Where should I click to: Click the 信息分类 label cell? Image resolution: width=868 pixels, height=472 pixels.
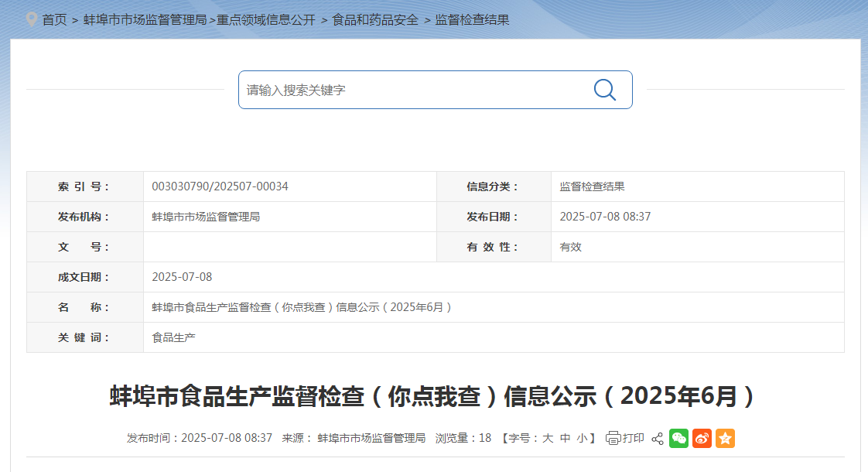click(494, 186)
